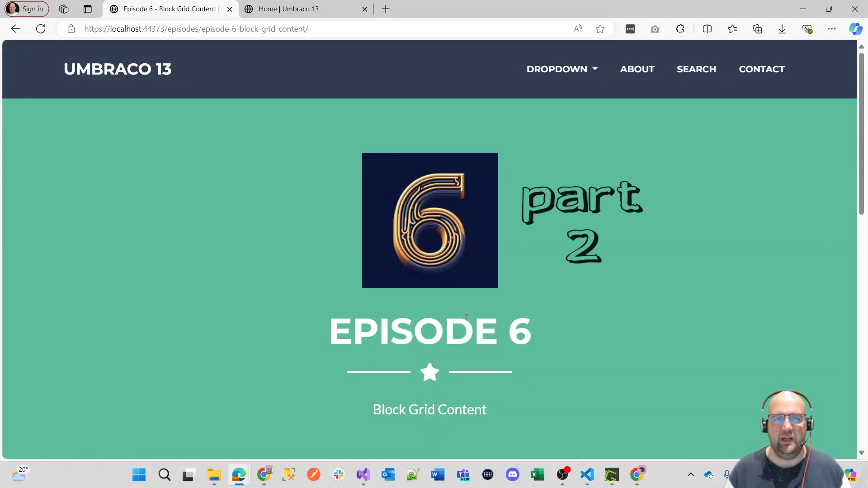Image resolution: width=868 pixels, height=488 pixels.
Task: Open the Copilot sidebar in Edge
Action: point(856,28)
